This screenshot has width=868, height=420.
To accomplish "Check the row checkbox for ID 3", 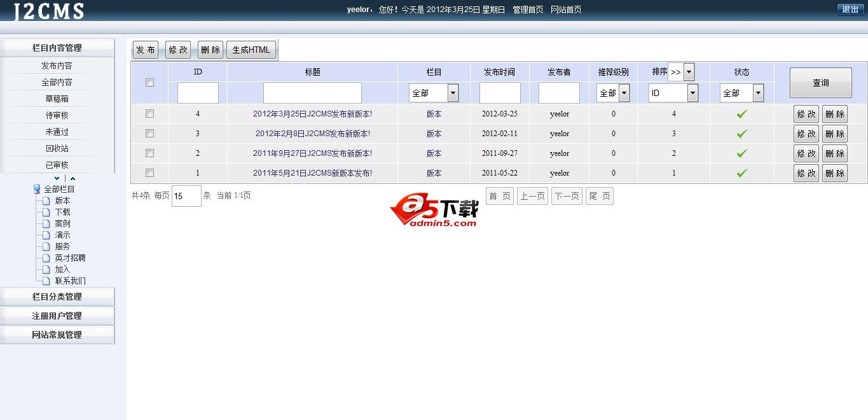I will coord(149,133).
